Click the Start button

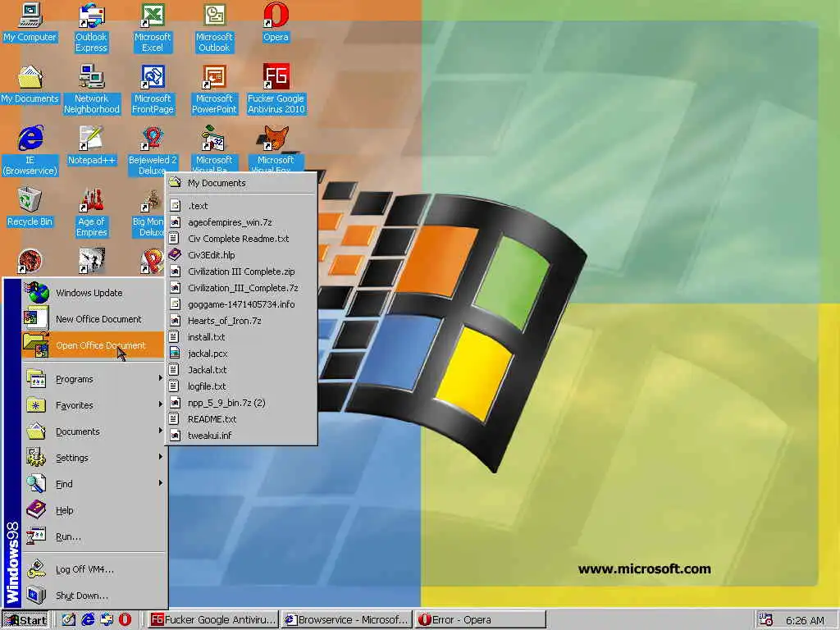(25, 620)
